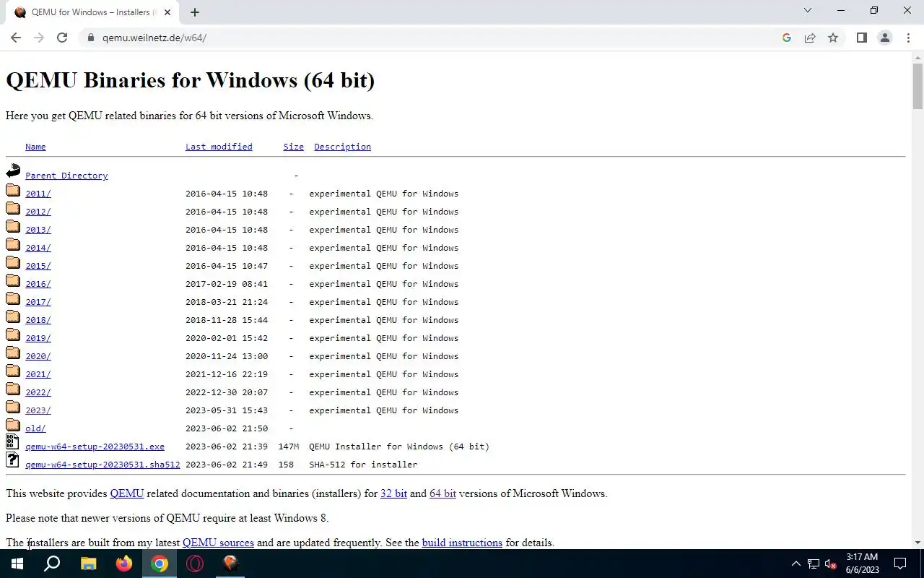Open the 2013/ folder link
Viewport: 924px width, 578px height.
click(38, 230)
